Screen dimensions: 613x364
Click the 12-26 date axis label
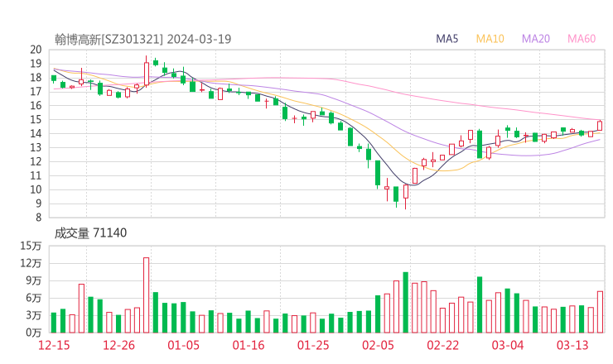118,345
